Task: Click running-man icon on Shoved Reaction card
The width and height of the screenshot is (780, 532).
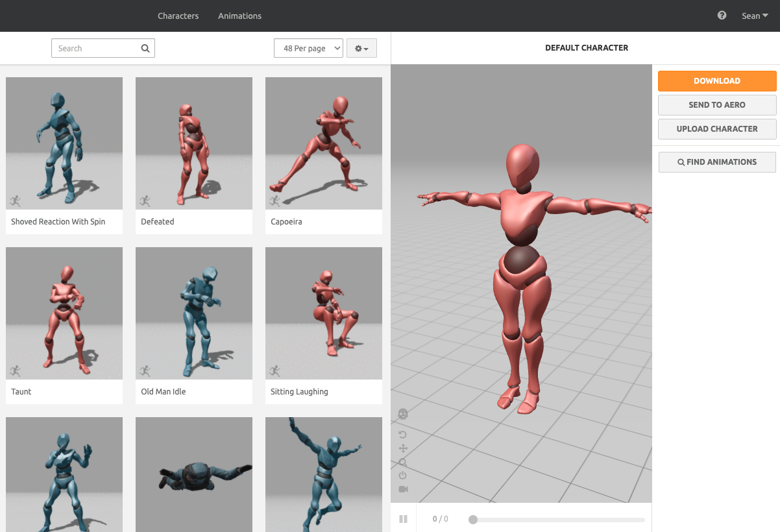Action: click(x=15, y=201)
